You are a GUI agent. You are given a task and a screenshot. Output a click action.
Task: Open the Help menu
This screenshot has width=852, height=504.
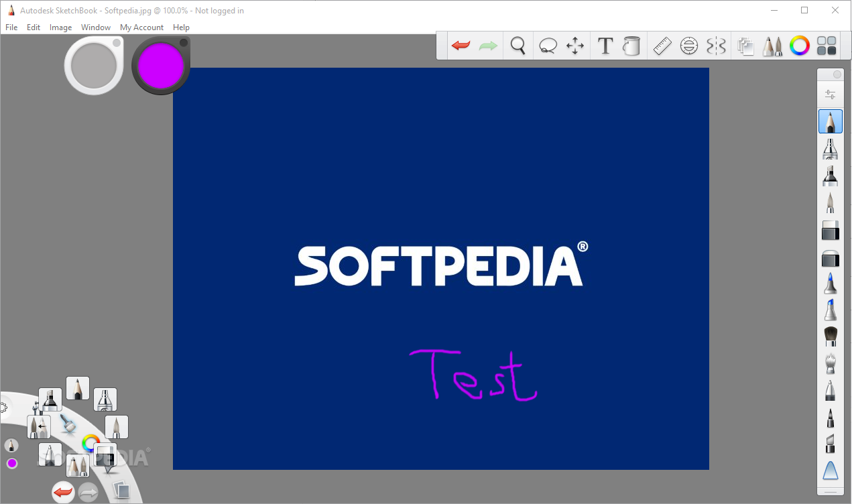pos(181,27)
